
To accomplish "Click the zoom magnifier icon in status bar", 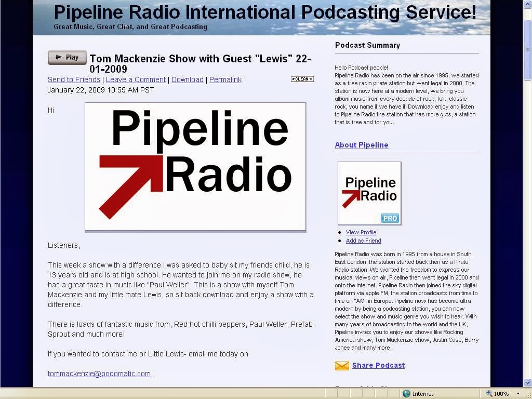I will (489, 394).
